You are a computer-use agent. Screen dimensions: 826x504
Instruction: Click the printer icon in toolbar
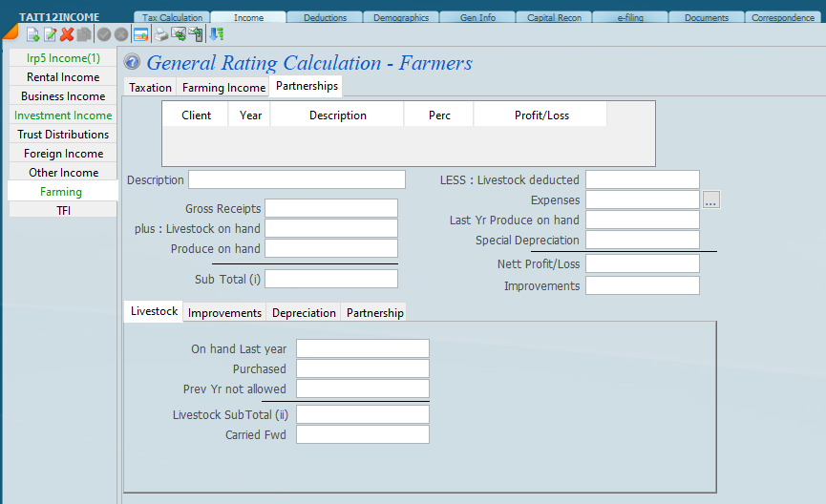tap(161, 34)
